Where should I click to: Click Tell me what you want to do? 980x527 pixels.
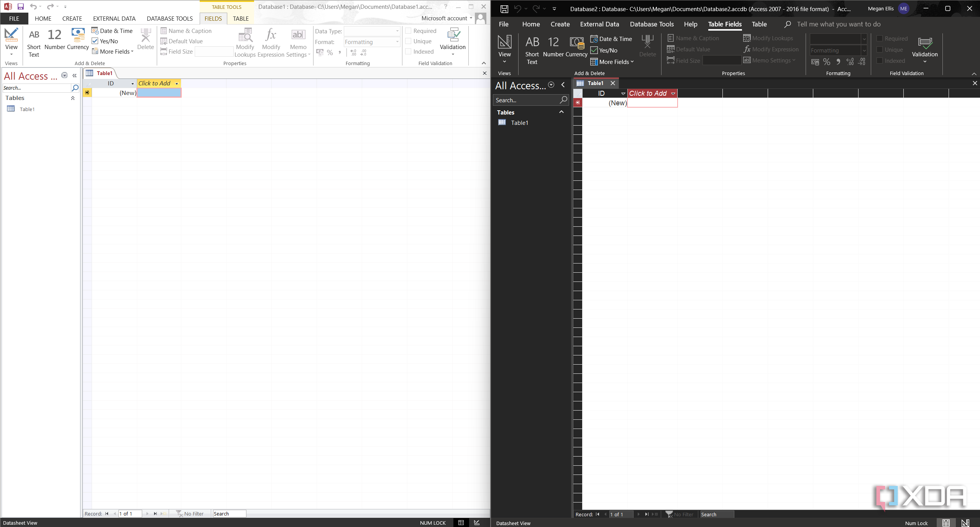pos(839,24)
